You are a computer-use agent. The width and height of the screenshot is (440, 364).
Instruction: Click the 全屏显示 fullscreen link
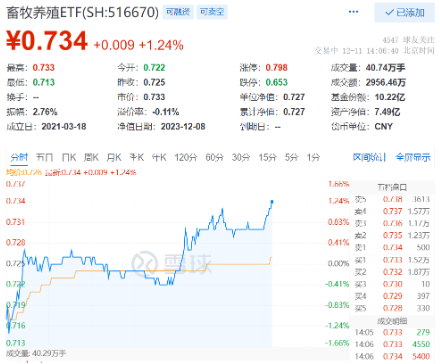[x=413, y=157]
